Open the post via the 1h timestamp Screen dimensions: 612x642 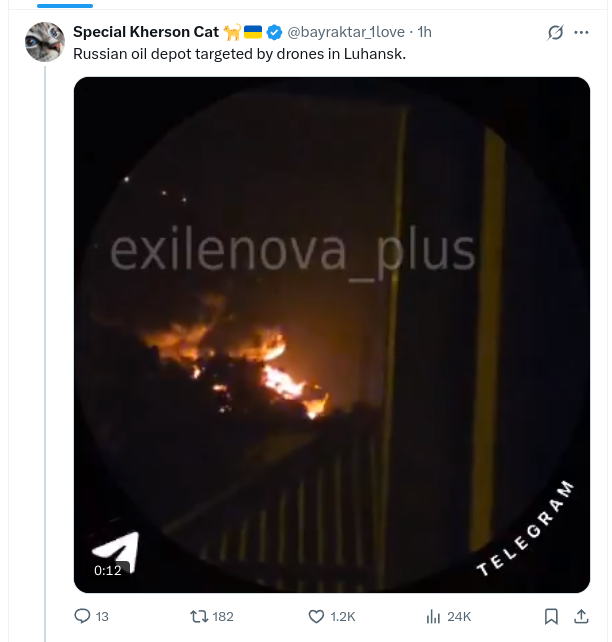tap(425, 32)
